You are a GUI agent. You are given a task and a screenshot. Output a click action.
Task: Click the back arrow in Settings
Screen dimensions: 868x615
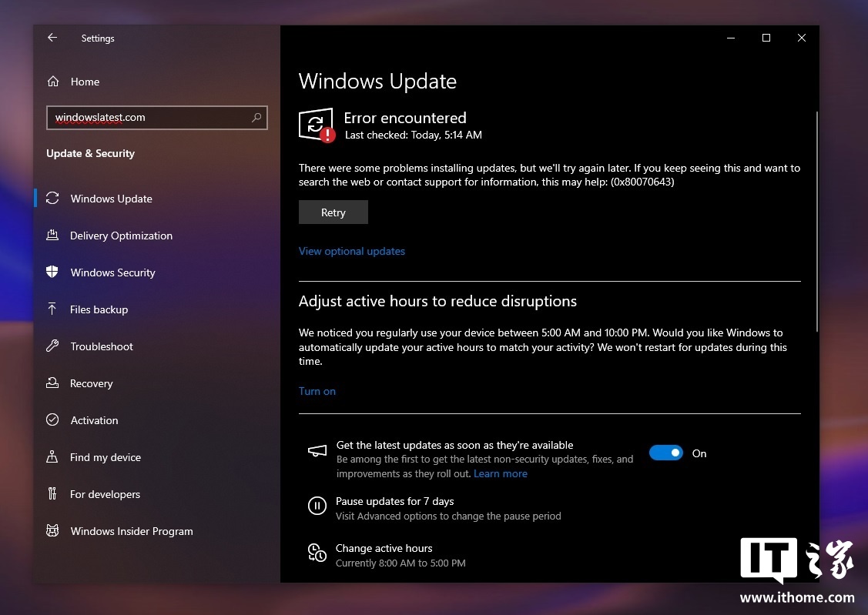click(x=52, y=38)
